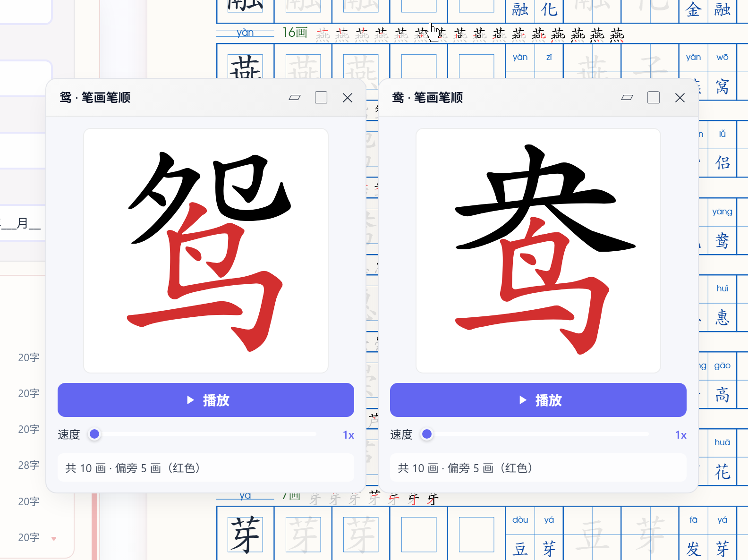Close the 鸳 stroke order window
This screenshot has height=560, width=748.
click(348, 98)
